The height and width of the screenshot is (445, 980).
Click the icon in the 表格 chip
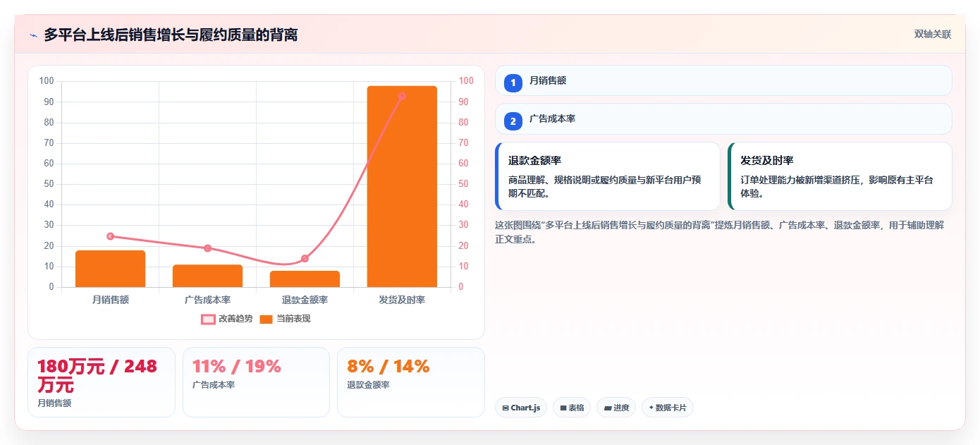pyautogui.click(x=563, y=408)
